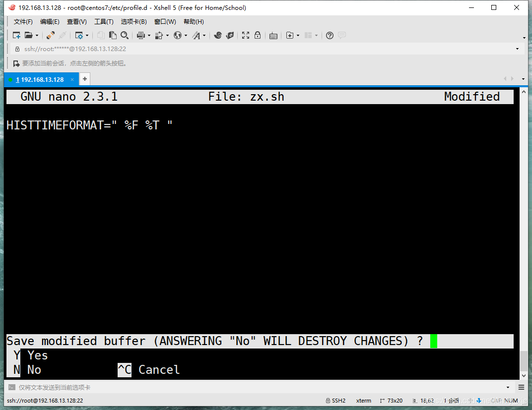
Task: Click the tile layout icon
Action: point(308,35)
